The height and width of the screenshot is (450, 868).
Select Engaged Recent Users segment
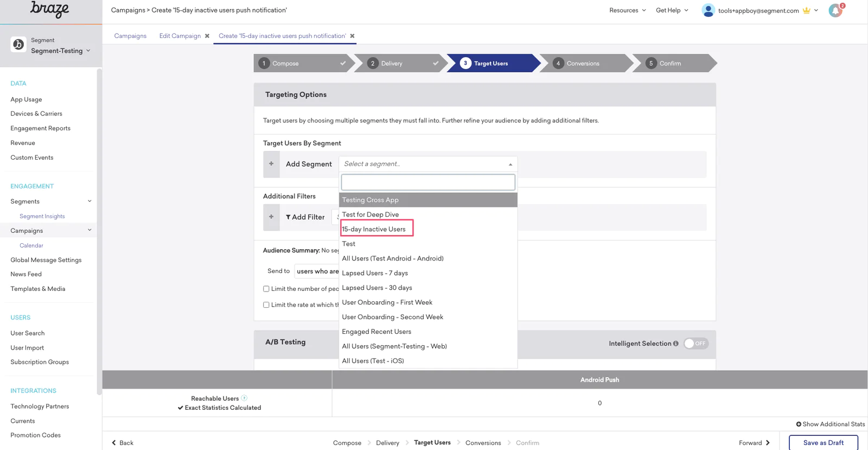click(428, 332)
